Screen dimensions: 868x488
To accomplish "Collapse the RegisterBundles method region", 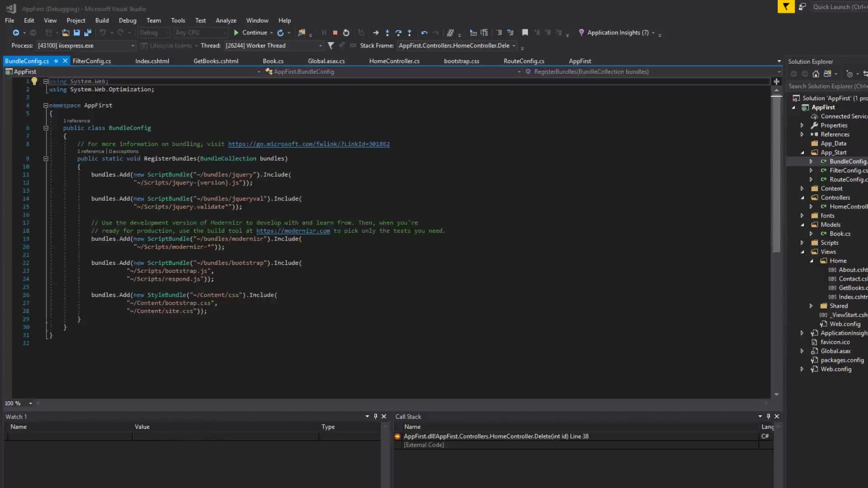I will pos(46,159).
